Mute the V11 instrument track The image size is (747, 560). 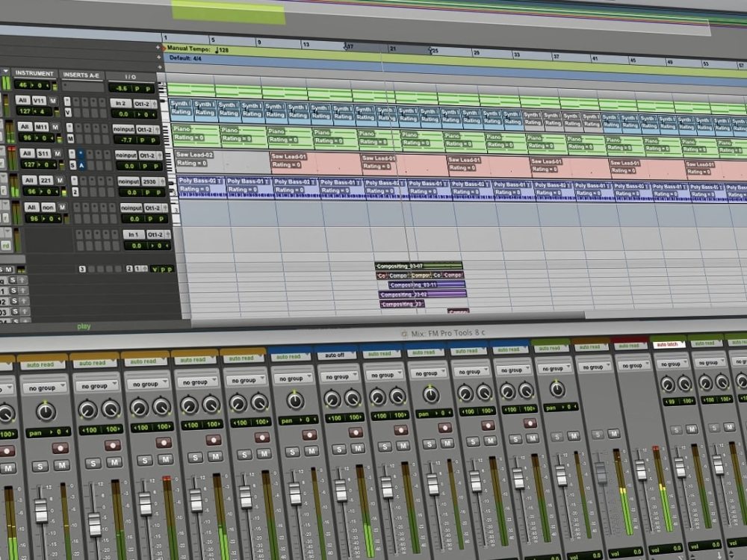click(x=53, y=101)
